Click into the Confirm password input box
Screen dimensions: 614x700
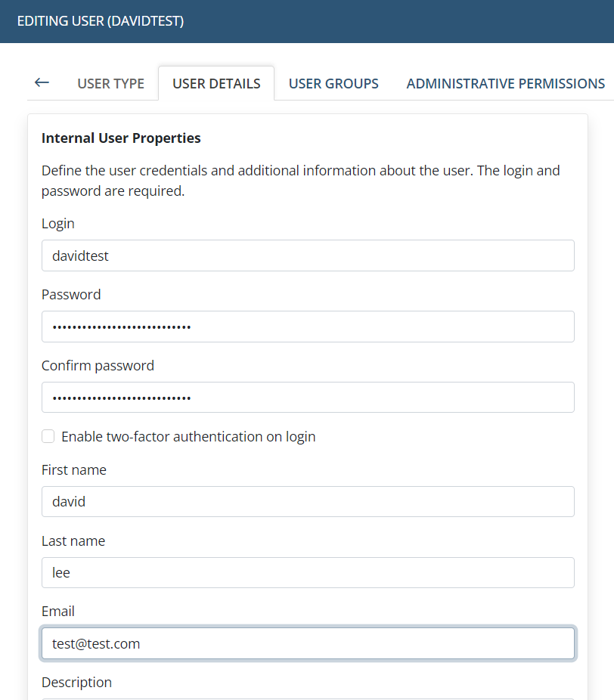tap(308, 398)
